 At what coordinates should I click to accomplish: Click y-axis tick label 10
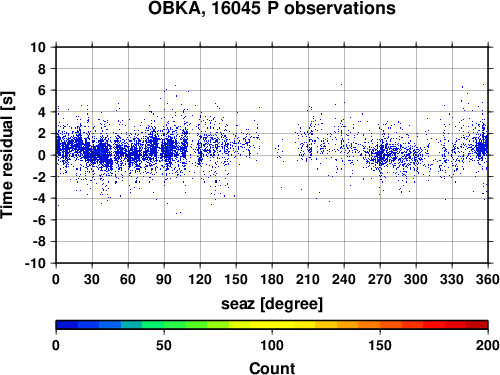38,47
